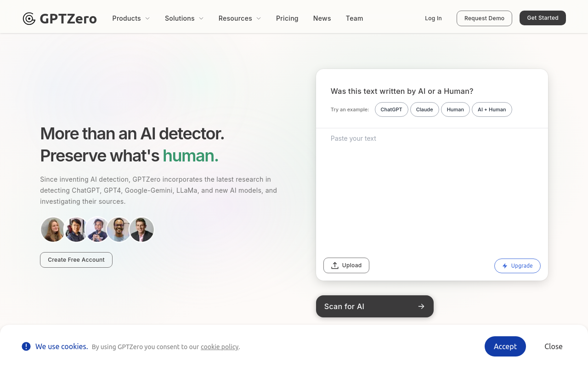Select the AI + Human example
Image resolution: width=588 pixels, height=368 pixels.
coord(492,109)
